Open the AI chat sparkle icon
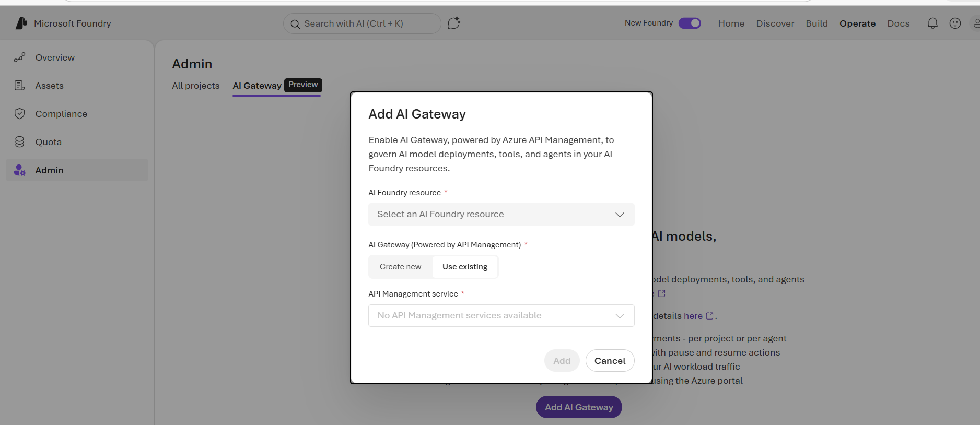980x425 pixels. (x=454, y=23)
